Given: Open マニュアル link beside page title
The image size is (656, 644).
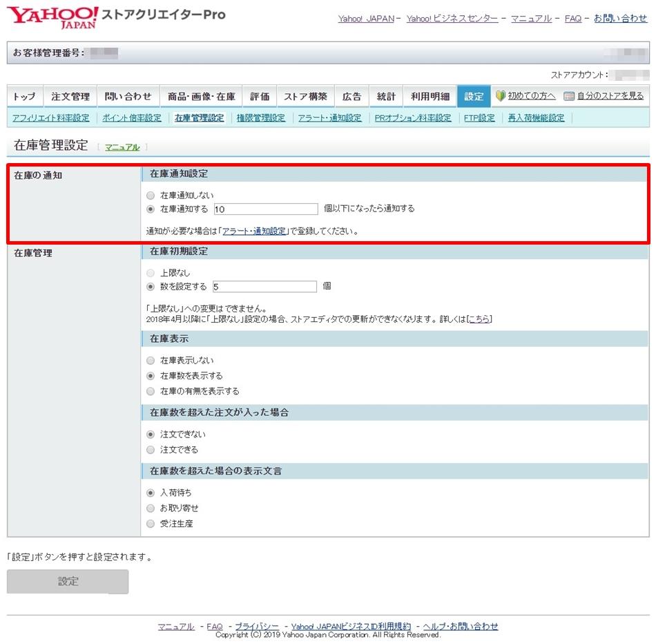Looking at the screenshot, I should 122,147.
